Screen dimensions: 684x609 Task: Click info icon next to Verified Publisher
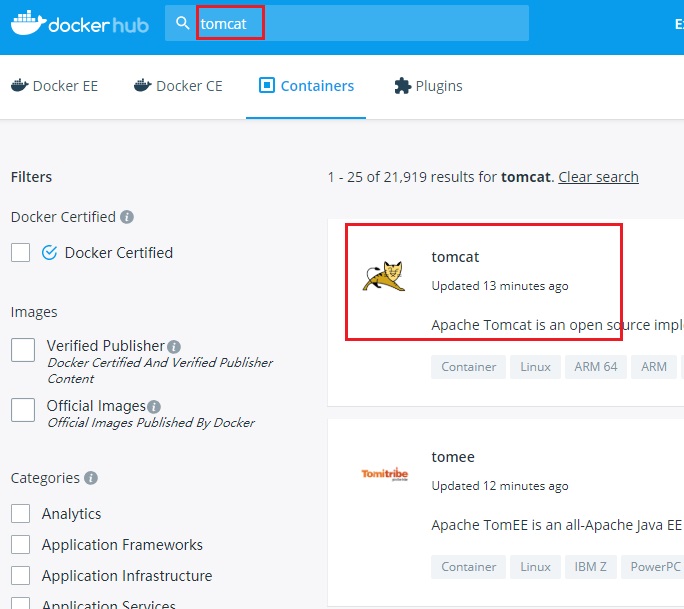click(x=174, y=347)
